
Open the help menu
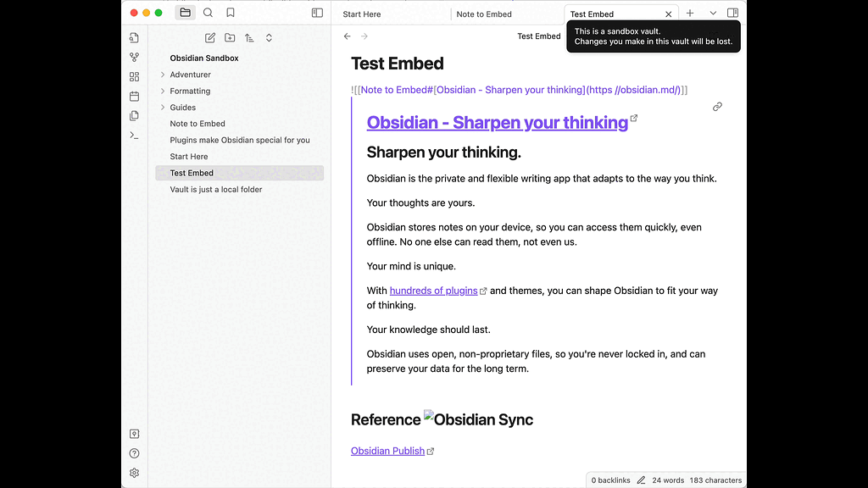(134, 452)
